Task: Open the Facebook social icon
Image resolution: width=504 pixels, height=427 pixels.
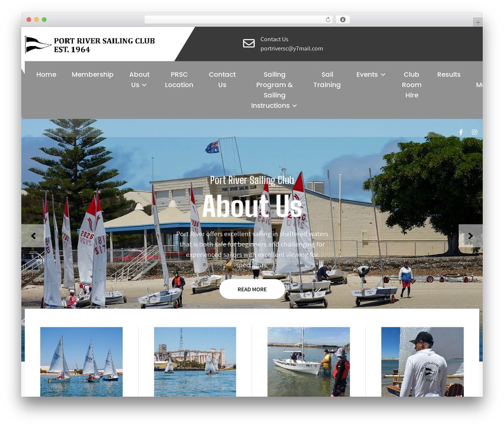Action: tap(461, 132)
